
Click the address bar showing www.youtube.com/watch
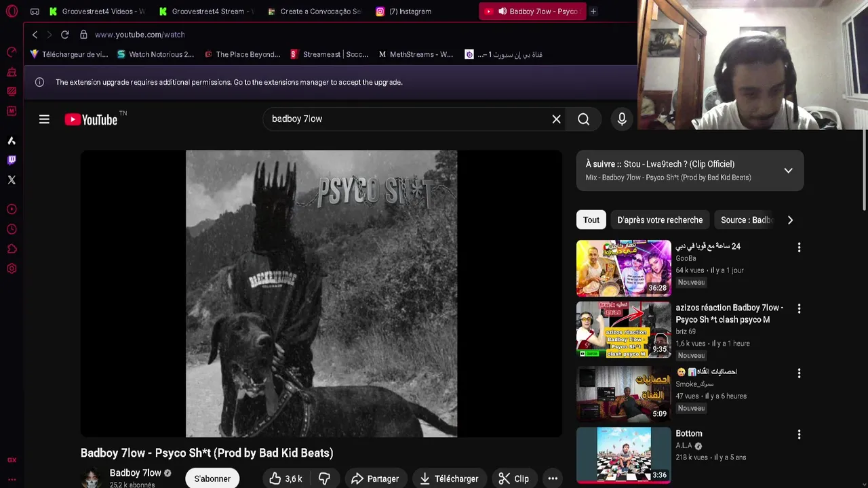tap(140, 35)
